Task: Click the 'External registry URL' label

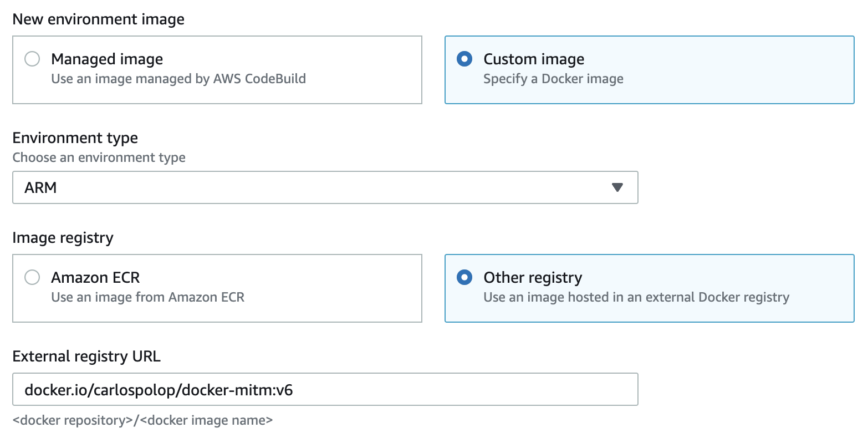Action: [x=86, y=356]
